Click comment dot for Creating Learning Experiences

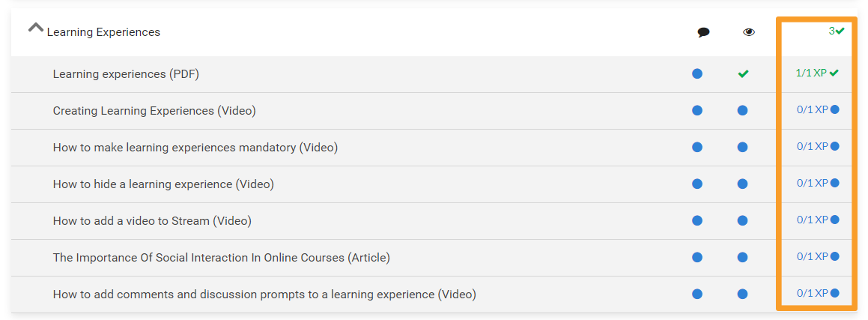pos(697,110)
